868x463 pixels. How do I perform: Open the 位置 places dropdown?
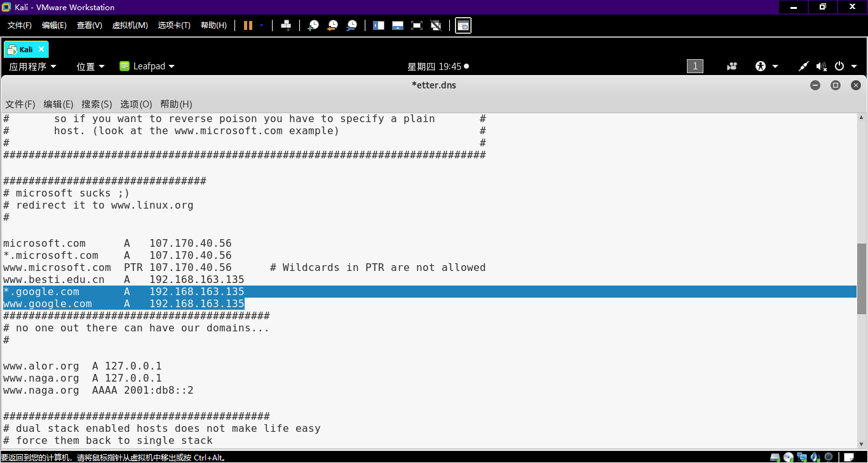point(90,66)
